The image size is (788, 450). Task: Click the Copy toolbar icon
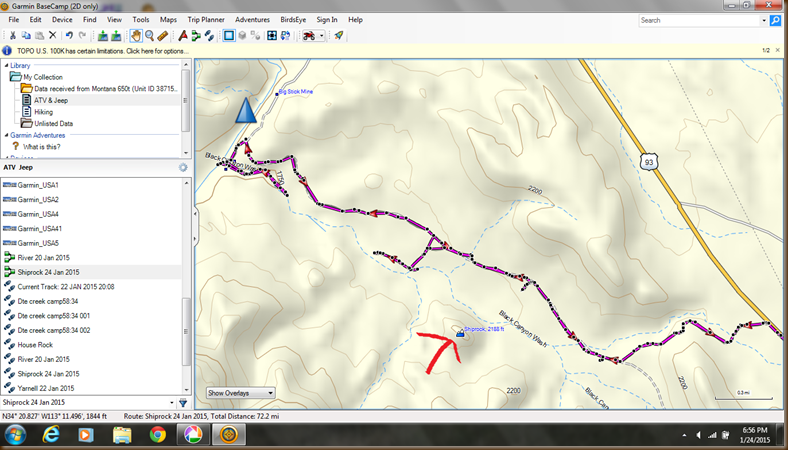[x=26, y=36]
